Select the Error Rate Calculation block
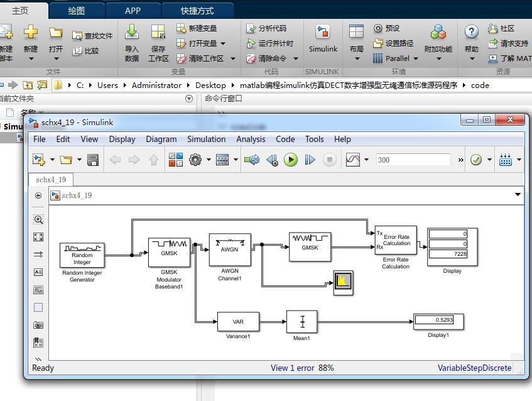Image resolution: width=532 pixels, height=401 pixels. (x=396, y=240)
